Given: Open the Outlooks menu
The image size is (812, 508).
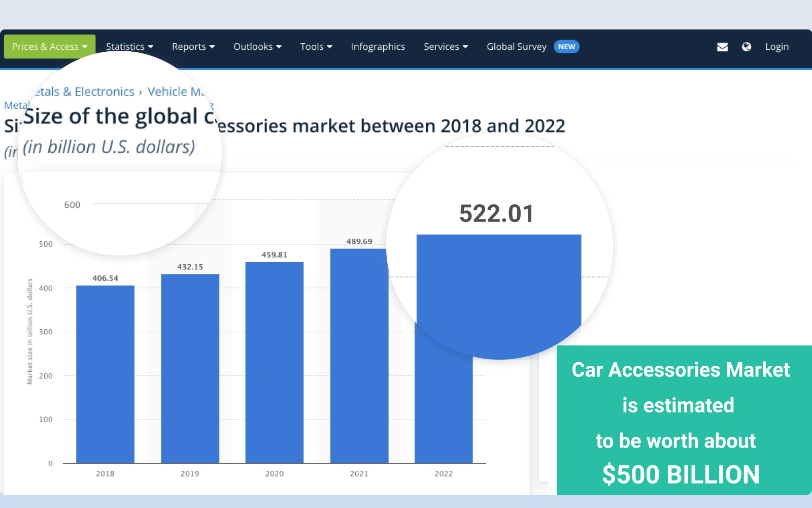Looking at the screenshot, I should 257,47.
